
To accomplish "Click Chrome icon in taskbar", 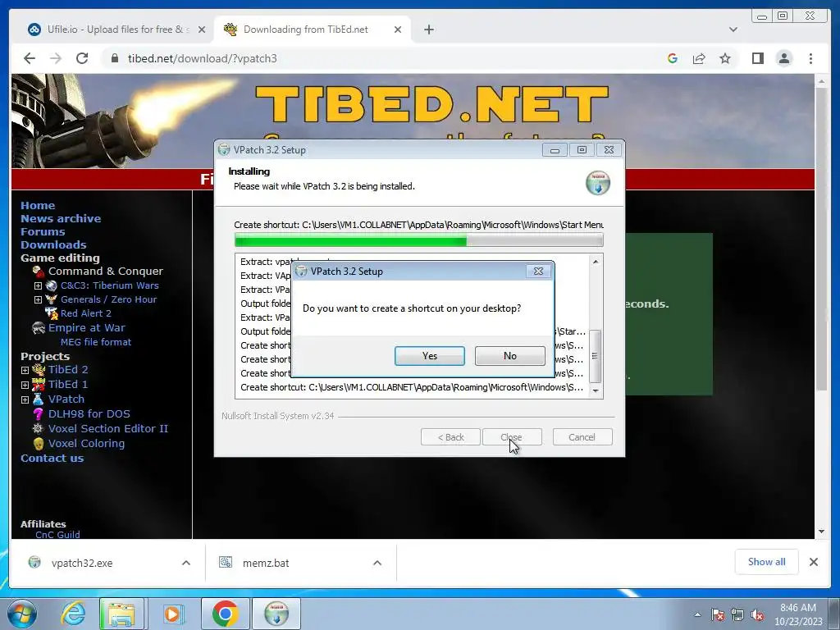I will click(x=225, y=614).
